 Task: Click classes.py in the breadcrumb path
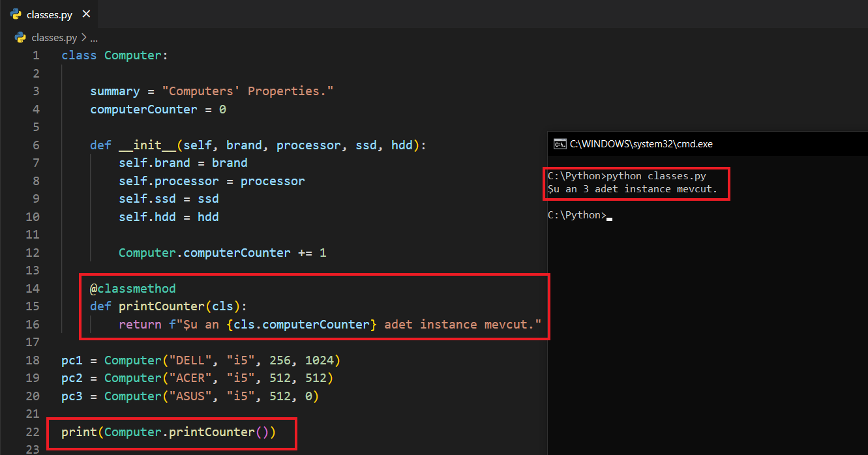coord(54,38)
